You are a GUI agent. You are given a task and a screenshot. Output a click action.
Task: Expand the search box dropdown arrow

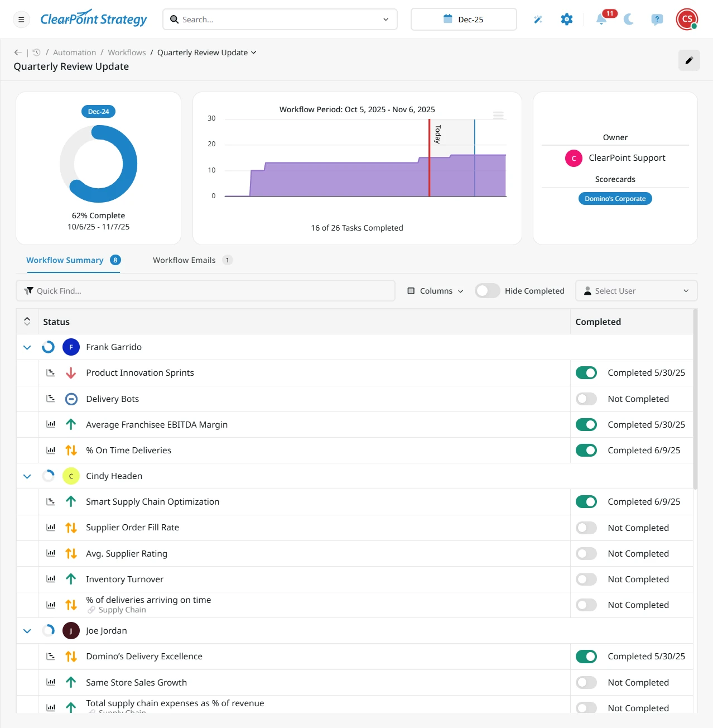[386, 20]
